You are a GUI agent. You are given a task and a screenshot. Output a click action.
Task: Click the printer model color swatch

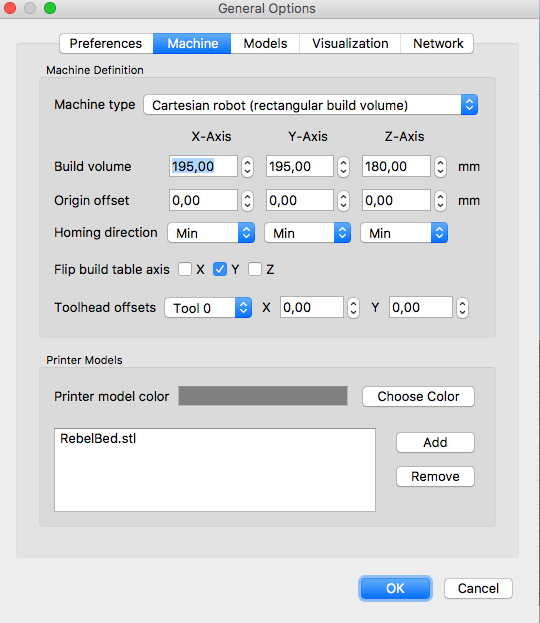[x=263, y=396]
